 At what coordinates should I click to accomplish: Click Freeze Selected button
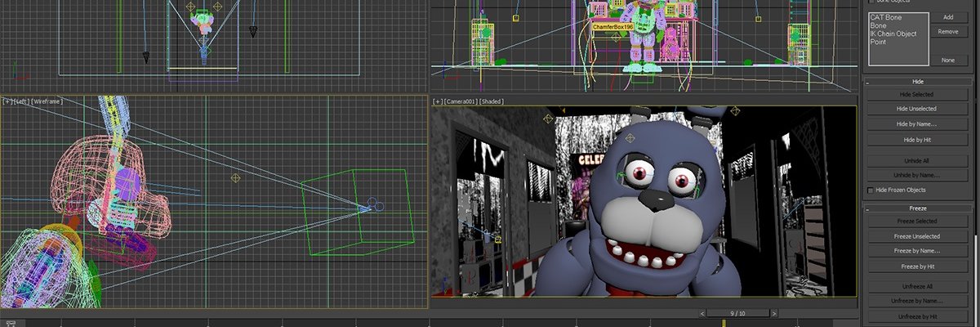point(916,221)
